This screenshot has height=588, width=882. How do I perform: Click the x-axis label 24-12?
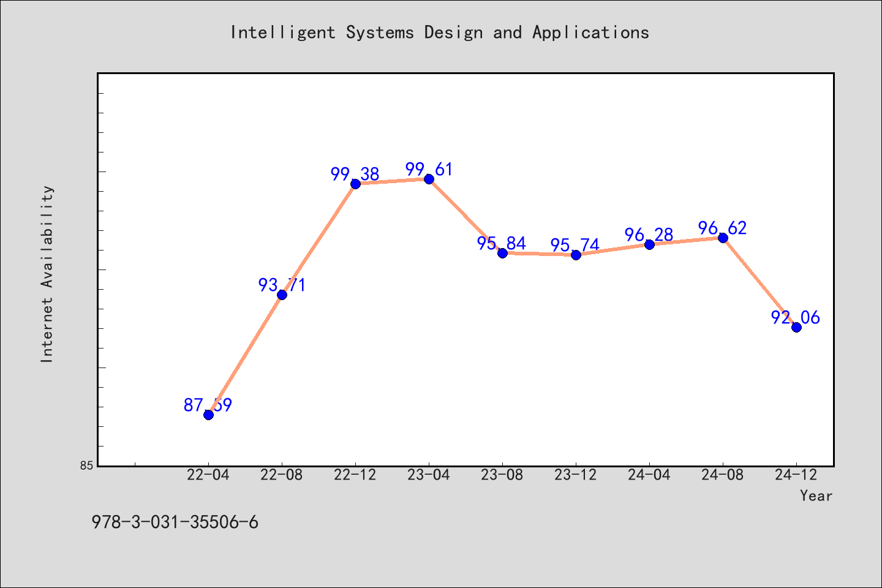coord(796,475)
